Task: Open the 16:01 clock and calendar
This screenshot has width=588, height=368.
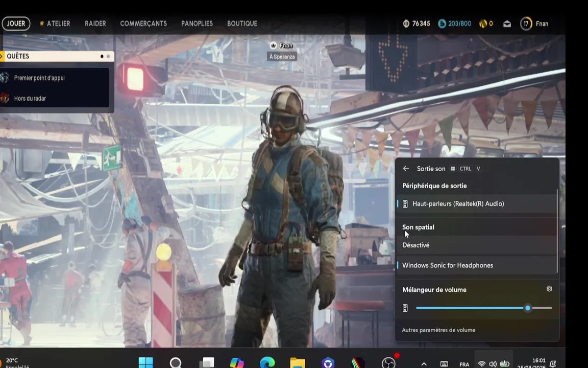Action: 531,363
